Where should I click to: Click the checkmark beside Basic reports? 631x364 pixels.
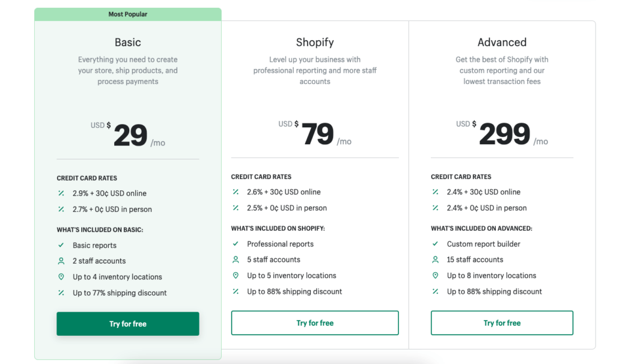pos(61,245)
